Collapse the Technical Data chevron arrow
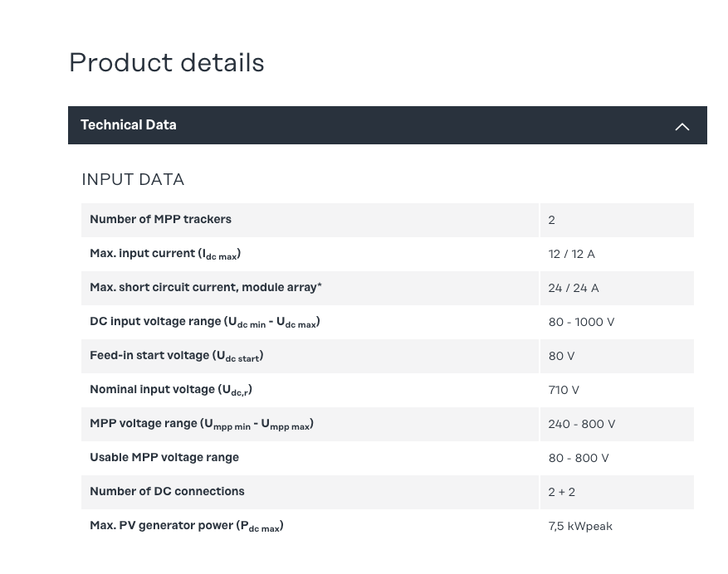The width and height of the screenshot is (728, 574). pos(682,126)
